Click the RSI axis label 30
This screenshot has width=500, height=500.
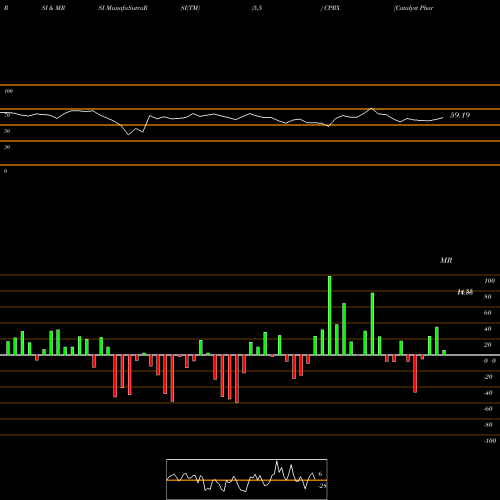pos(7,147)
